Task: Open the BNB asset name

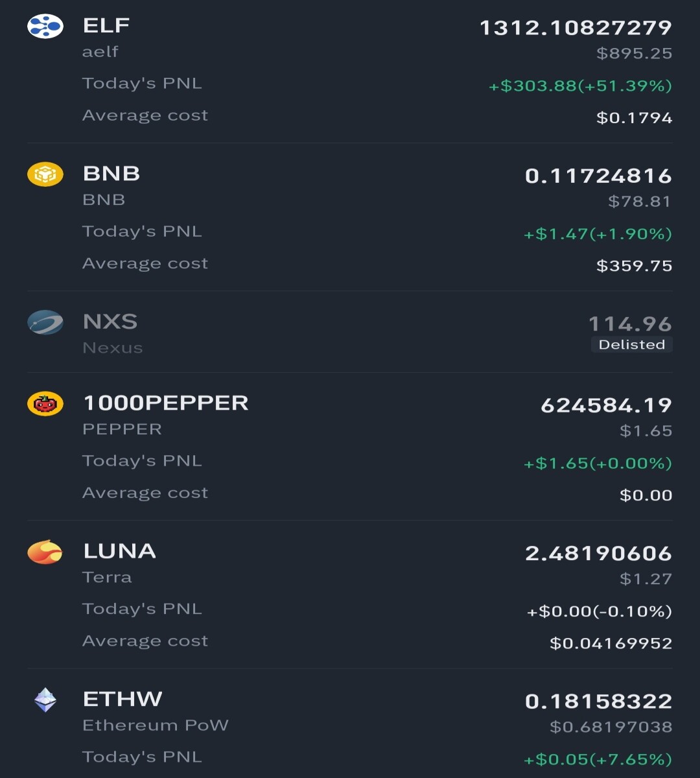Action: click(111, 174)
